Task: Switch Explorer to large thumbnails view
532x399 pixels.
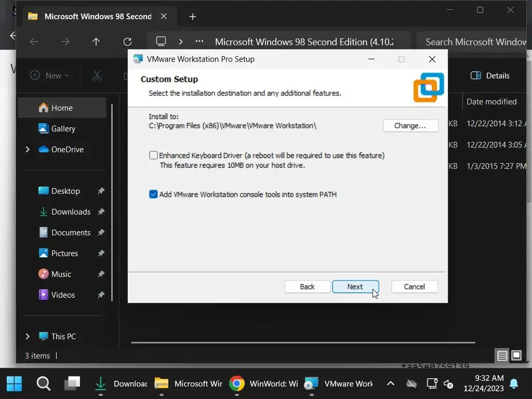Action: tap(516, 355)
